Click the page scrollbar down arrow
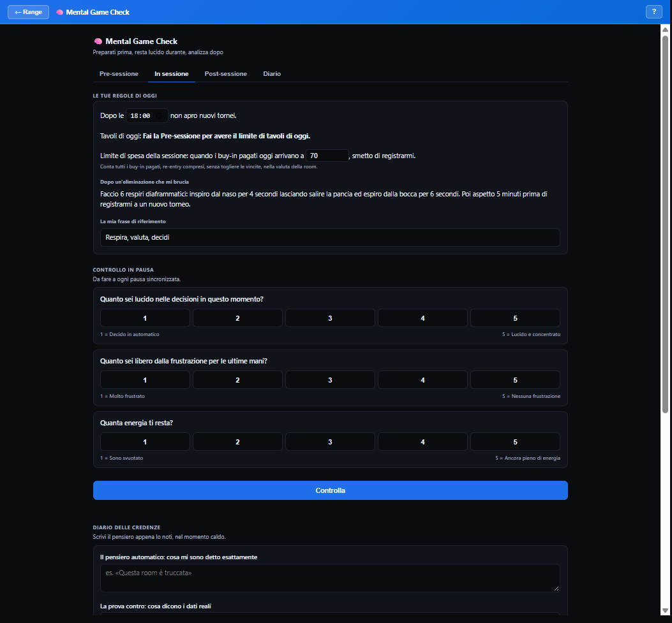Screen dimensions: 672x623 click(x=665, y=611)
